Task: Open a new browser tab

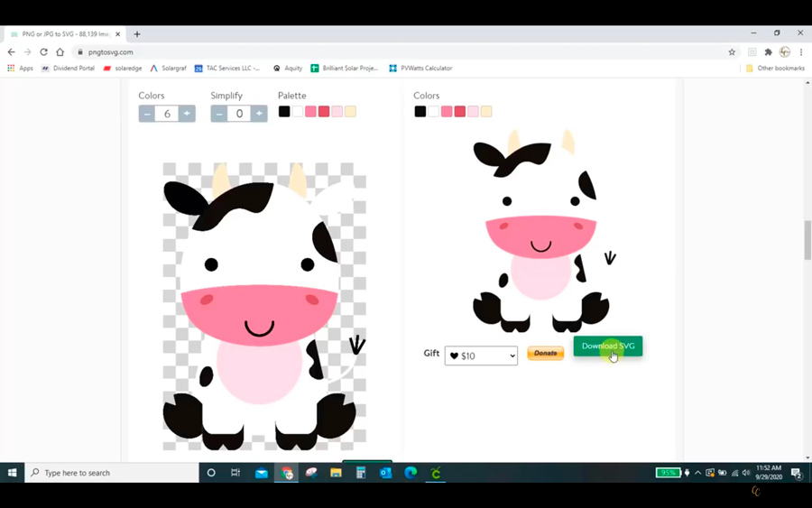Action: 137,34
